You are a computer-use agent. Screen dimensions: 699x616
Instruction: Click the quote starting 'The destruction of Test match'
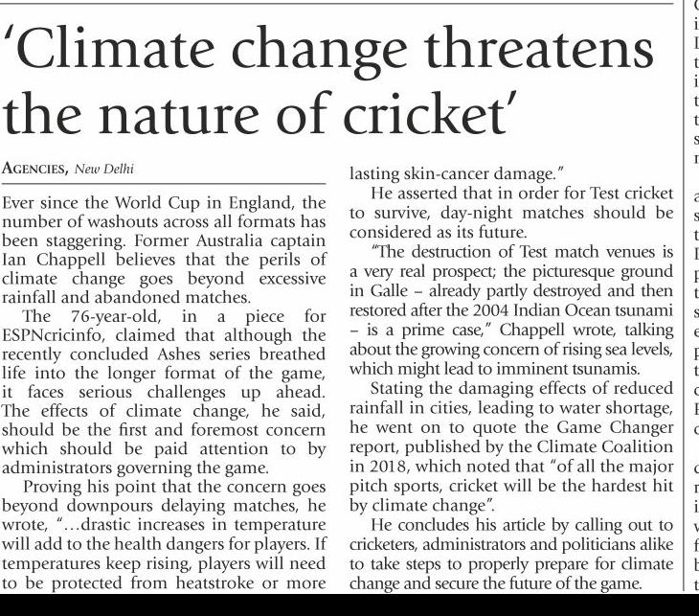(x=510, y=308)
